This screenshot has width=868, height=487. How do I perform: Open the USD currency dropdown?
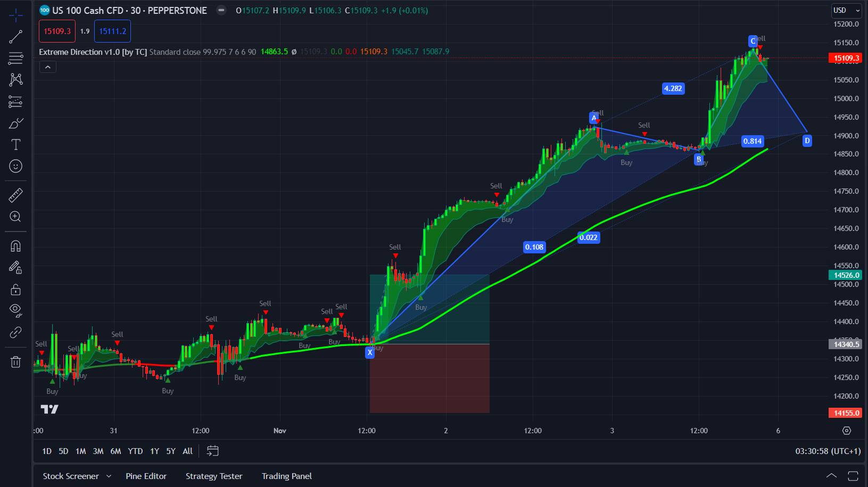tap(846, 10)
